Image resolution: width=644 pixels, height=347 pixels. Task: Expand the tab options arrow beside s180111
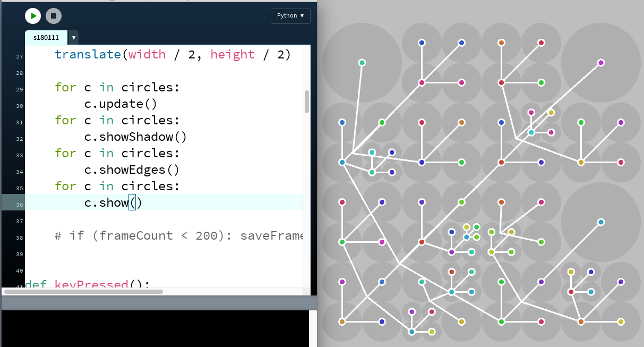tap(73, 38)
